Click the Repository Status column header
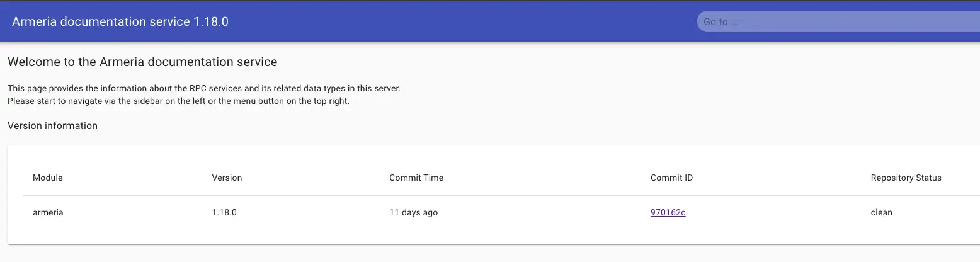 (906, 178)
